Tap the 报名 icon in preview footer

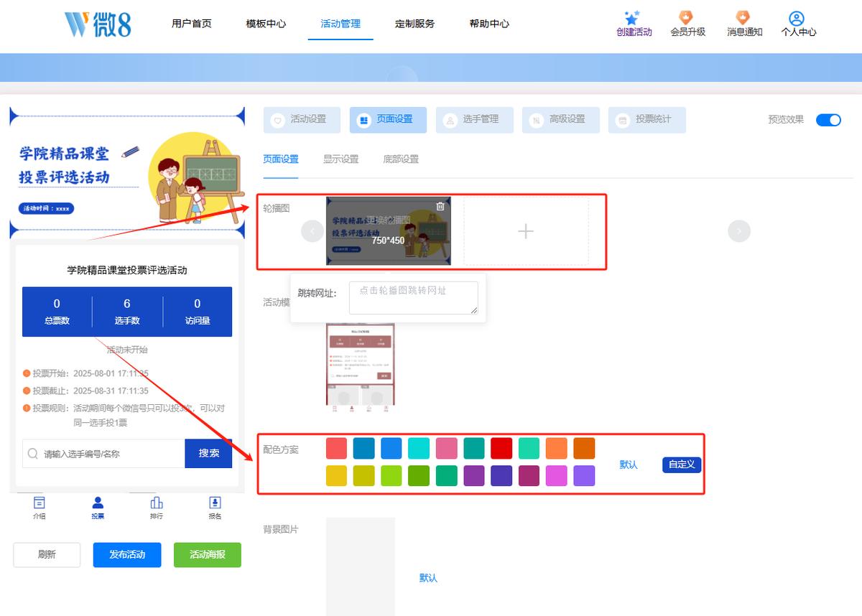(215, 503)
